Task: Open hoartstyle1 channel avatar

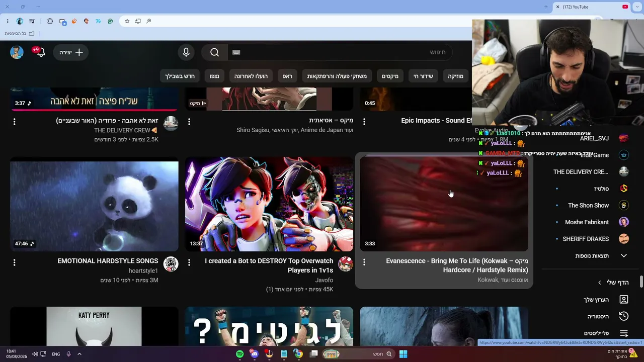Action: point(171,264)
